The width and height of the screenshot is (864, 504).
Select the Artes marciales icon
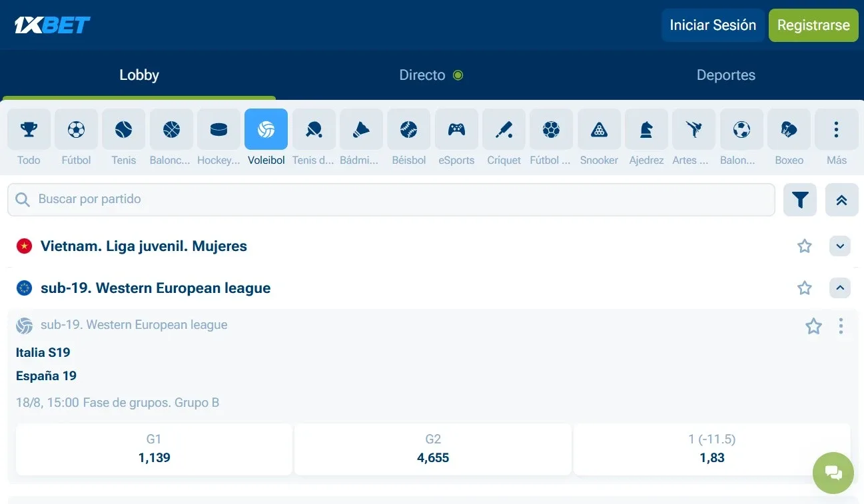tap(694, 129)
